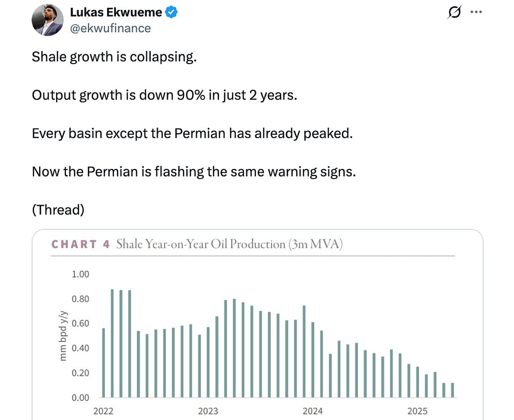The height and width of the screenshot is (420, 514).
Task: Click the 1.00 y-axis label
Action: 80,274
